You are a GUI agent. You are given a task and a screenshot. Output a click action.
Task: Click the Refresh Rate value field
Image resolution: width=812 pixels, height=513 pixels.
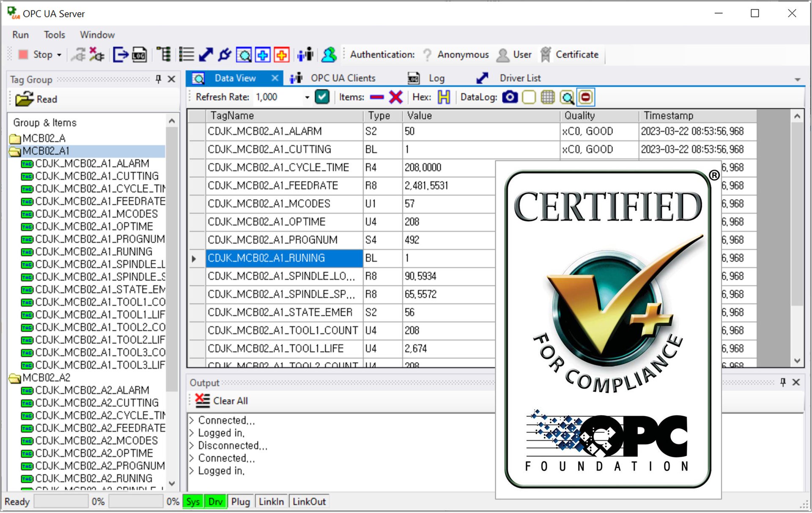278,97
